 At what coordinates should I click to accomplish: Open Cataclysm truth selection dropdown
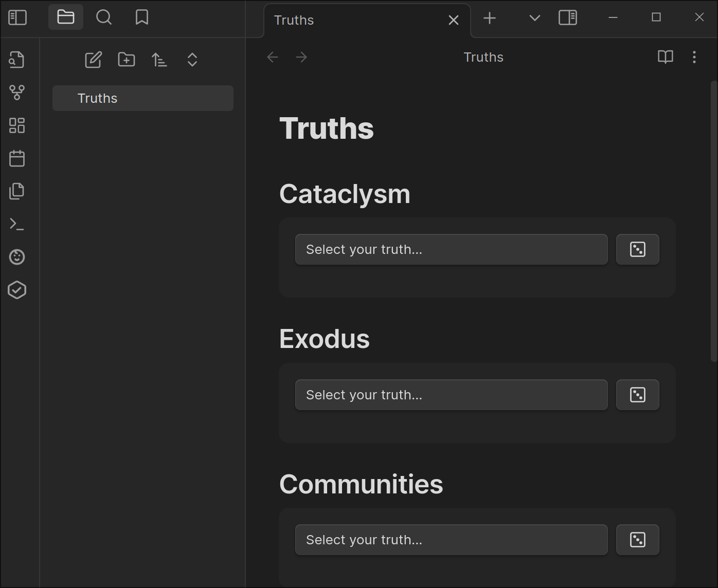click(452, 250)
